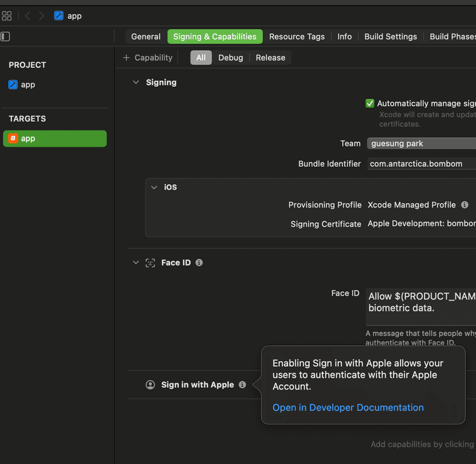Image resolution: width=476 pixels, height=464 pixels.
Task: Click the Bundle Identifier label
Action: 329,164
